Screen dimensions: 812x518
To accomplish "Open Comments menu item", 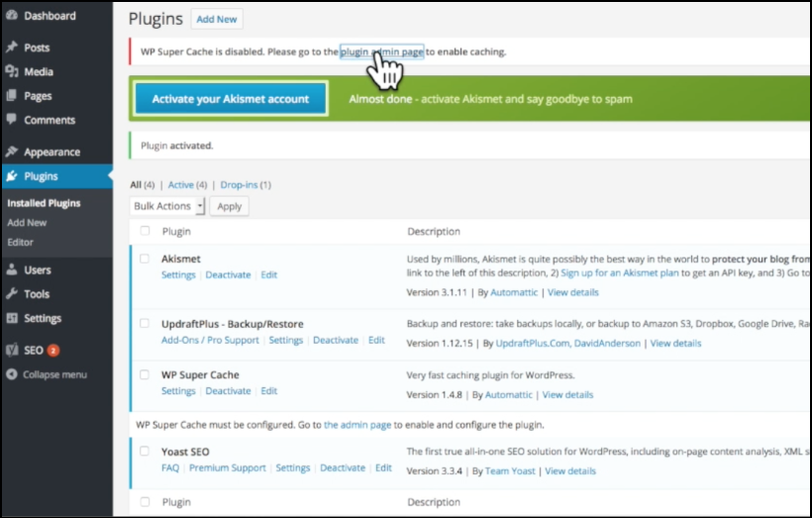I will [50, 120].
